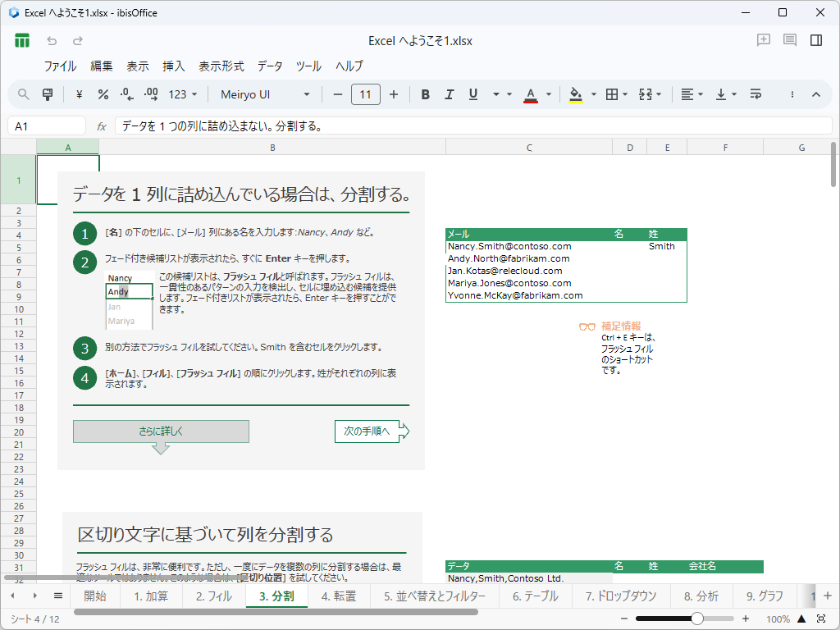Apply yen currency format
Image resolution: width=840 pixels, height=630 pixels.
click(80, 94)
